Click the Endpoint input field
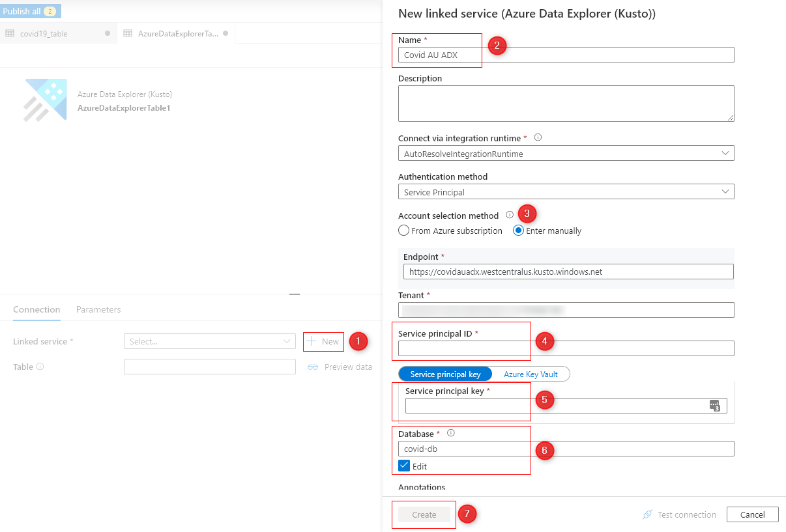Viewport: 786px width, 532px height. tap(568, 272)
